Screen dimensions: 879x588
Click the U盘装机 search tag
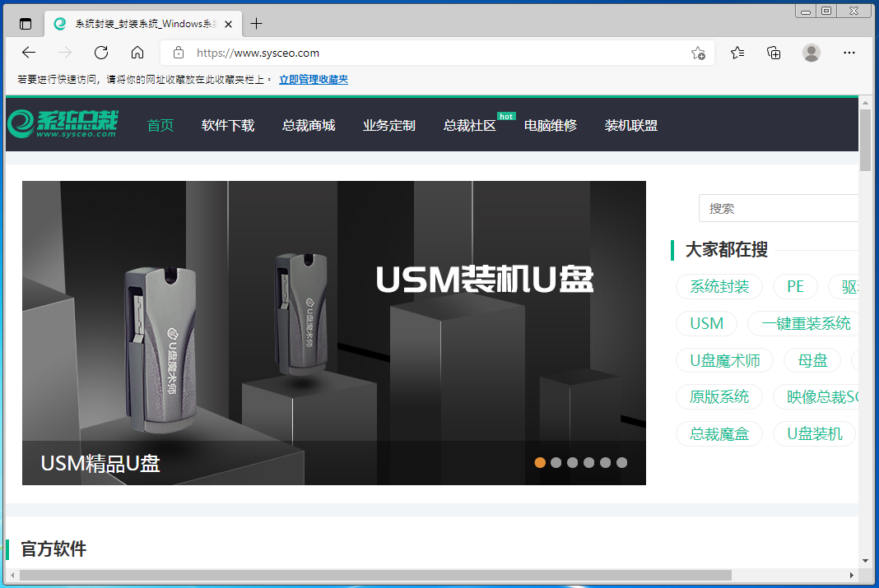(x=815, y=434)
